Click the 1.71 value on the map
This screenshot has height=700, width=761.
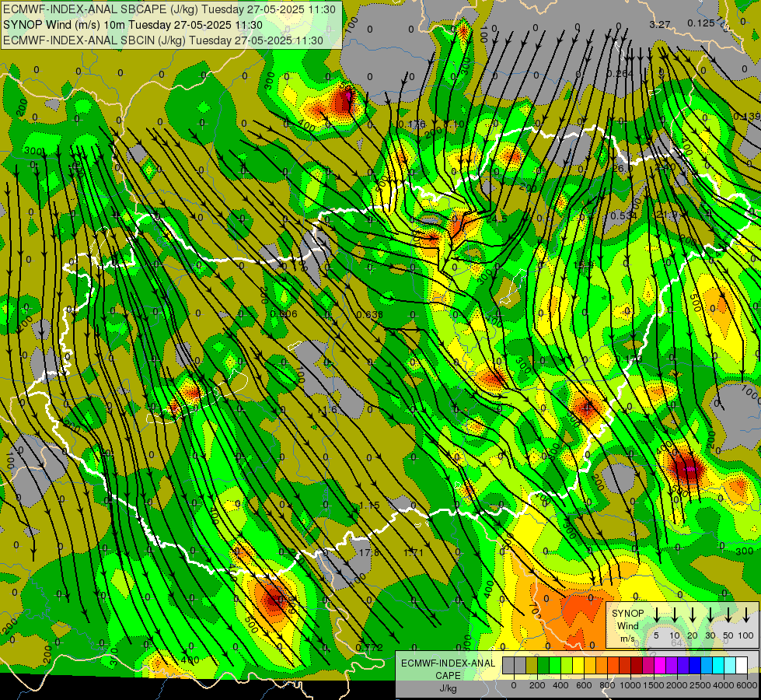(414, 552)
